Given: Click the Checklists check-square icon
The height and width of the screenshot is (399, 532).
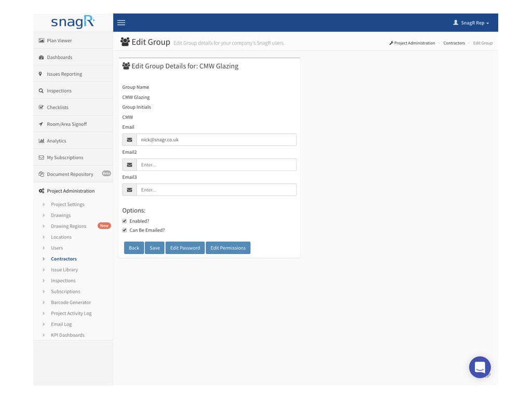Looking at the screenshot, I should coord(41,107).
